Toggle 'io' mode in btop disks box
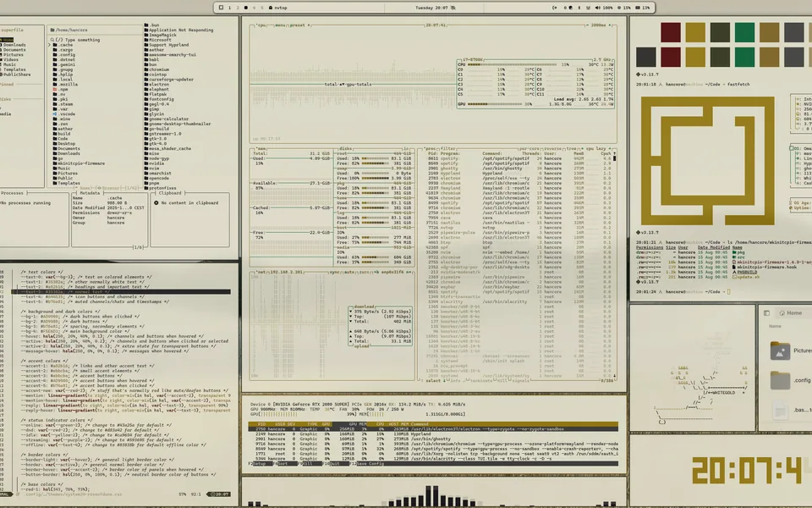 tap(407, 149)
